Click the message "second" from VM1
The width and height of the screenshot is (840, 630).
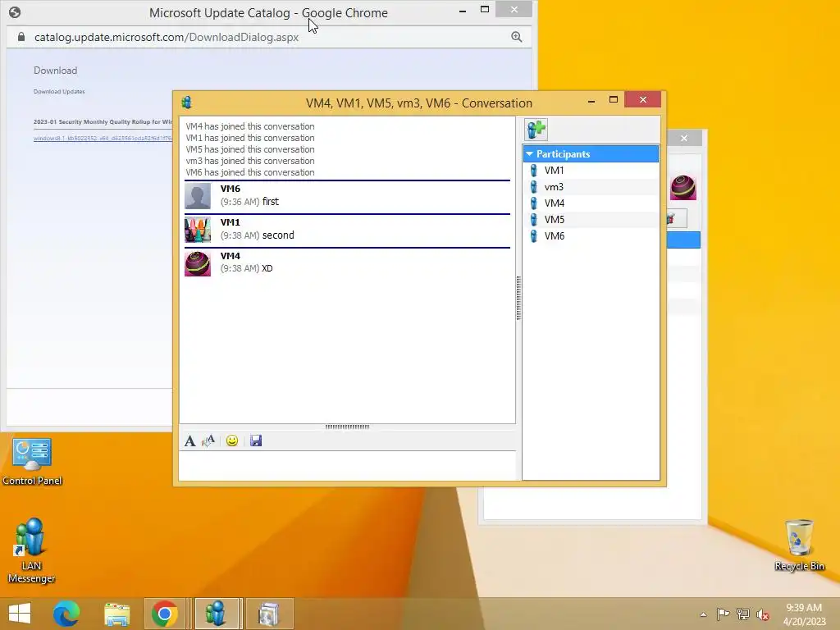(278, 235)
